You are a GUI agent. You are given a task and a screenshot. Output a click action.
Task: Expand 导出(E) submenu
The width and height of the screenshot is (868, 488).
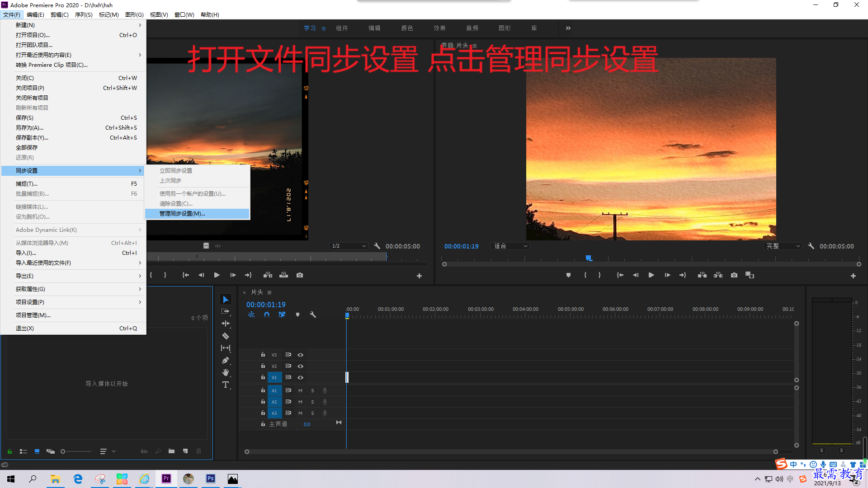click(73, 276)
